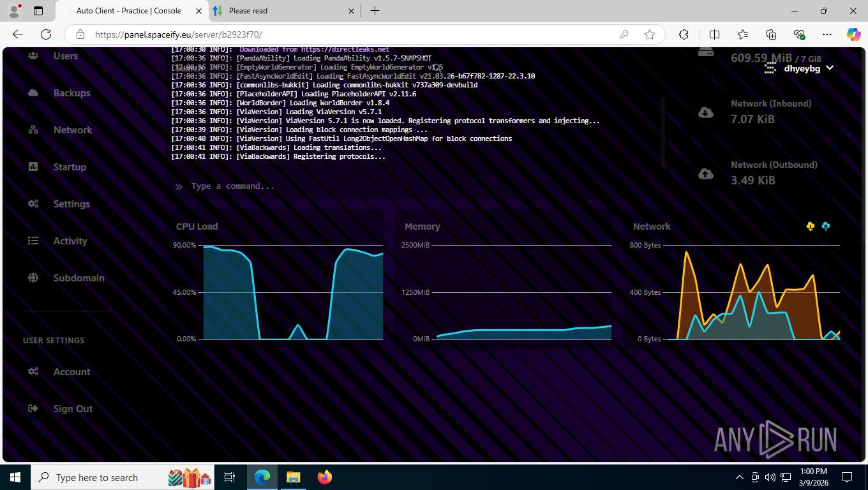Open the notification center

click(x=847, y=477)
